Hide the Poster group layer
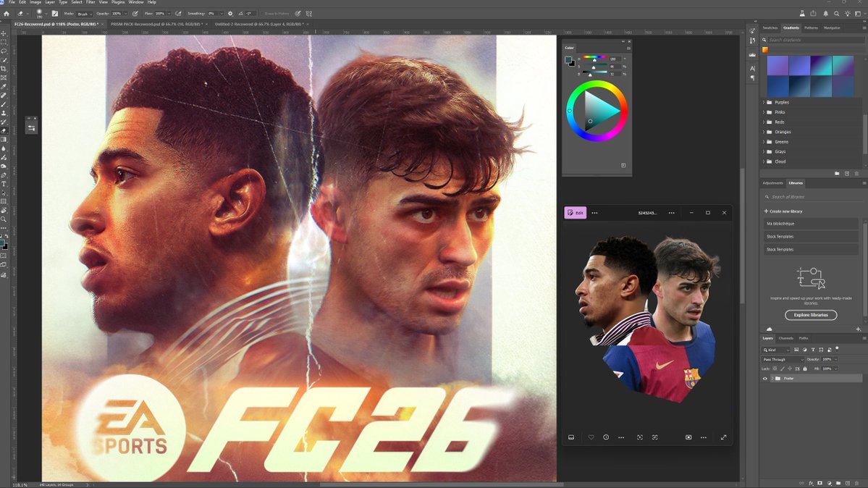The width and height of the screenshot is (868, 488). [765, 379]
